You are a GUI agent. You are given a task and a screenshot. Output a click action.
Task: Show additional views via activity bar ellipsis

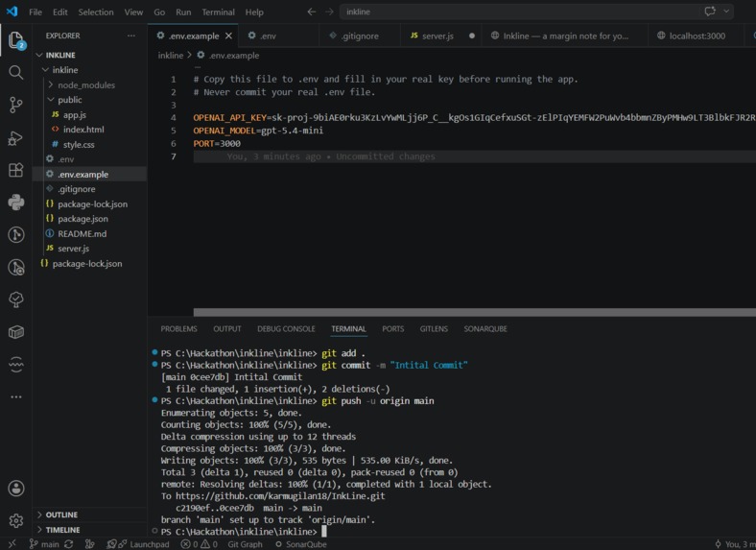pyautogui.click(x=16, y=397)
